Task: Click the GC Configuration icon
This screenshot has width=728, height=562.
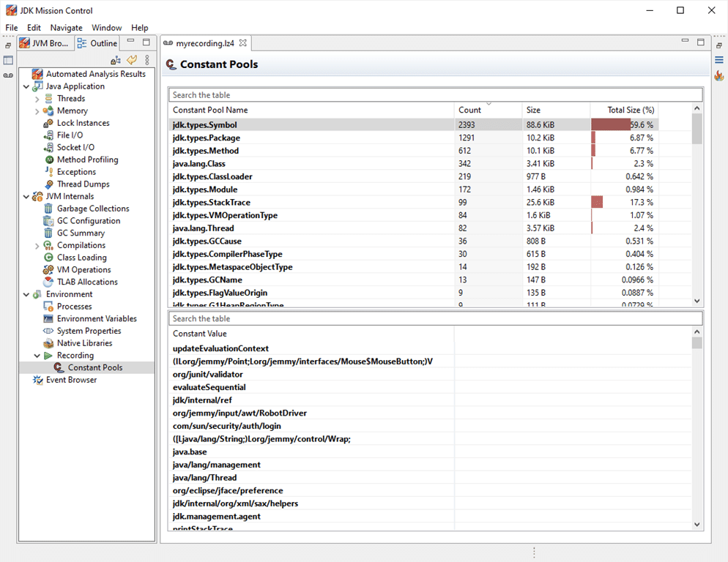Action: 48,221
